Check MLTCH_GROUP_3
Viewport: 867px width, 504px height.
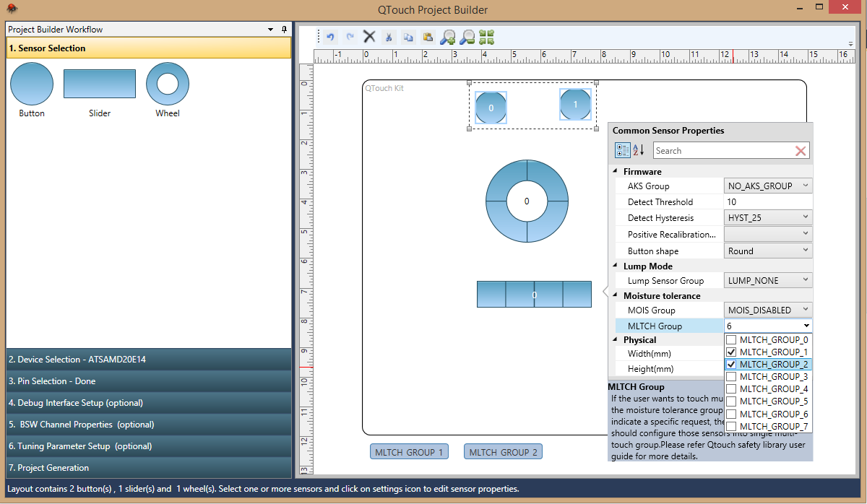pos(731,376)
